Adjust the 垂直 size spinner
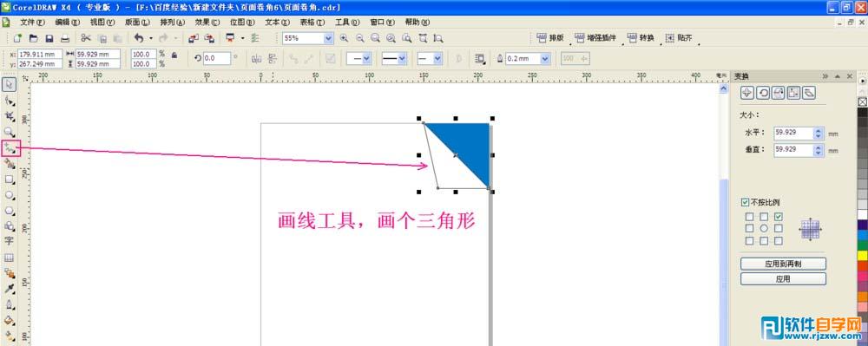868x346 pixels. pos(819,150)
